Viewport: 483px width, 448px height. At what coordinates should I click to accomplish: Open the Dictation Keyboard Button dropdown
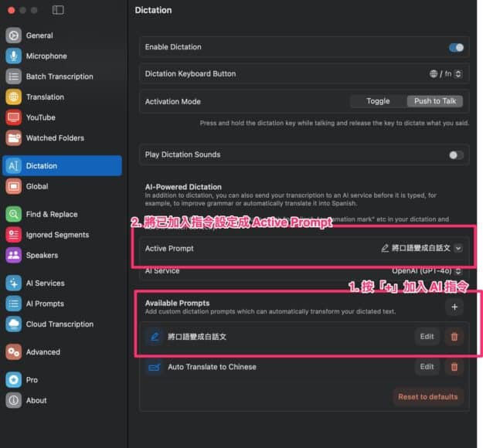pos(446,74)
